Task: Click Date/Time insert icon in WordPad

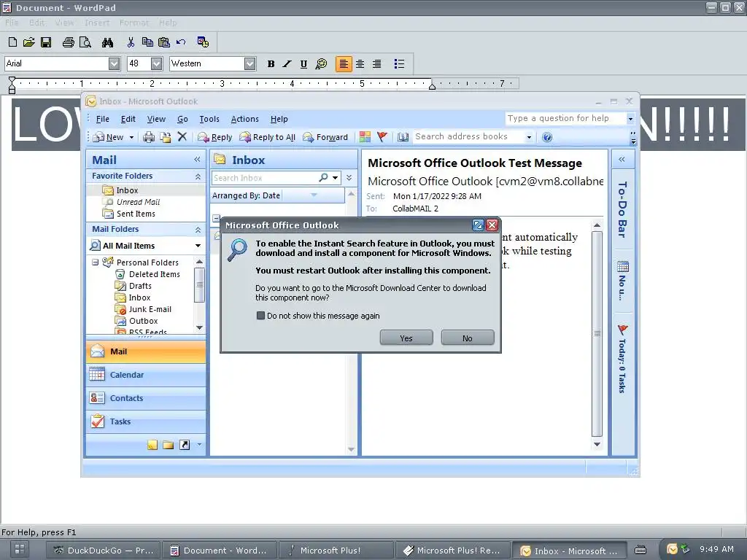Action: pyautogui.click(x=203, y=42)
